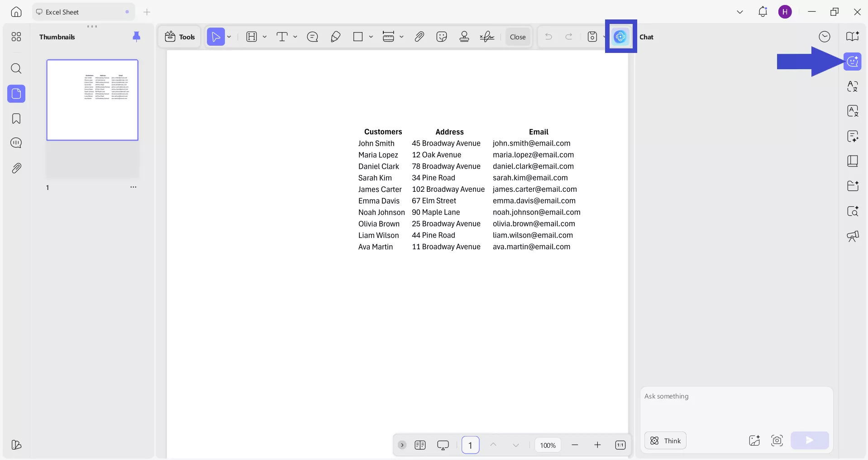Viewport: 868px width, 460px height.
Task: Toggle the Think mode in chat
Action: (x=665, y=441)
